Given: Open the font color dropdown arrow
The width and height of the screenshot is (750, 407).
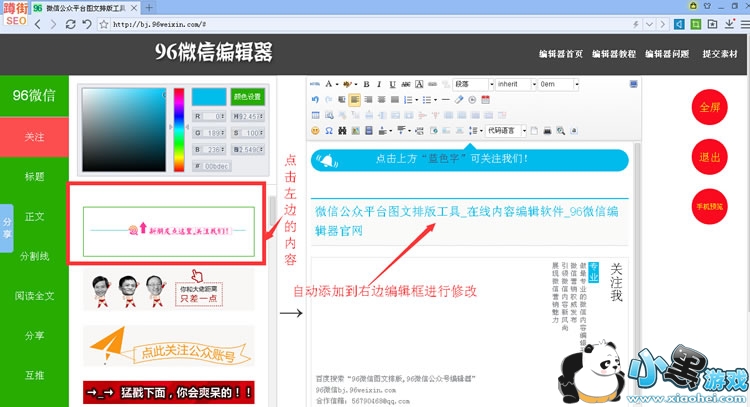Looking at the screenshot, I should coord(337,85).
